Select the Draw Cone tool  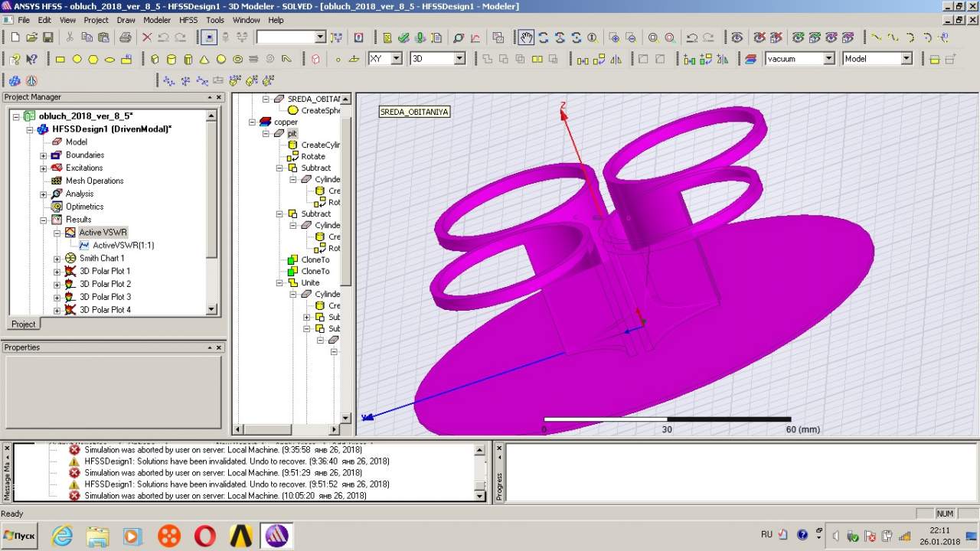(204, 59)
